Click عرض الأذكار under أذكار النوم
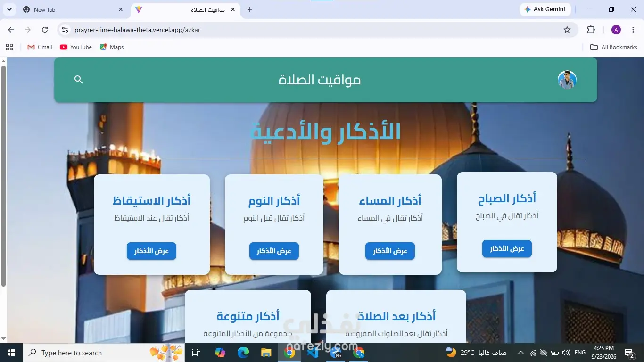644x362 pixels. (274, 251)
